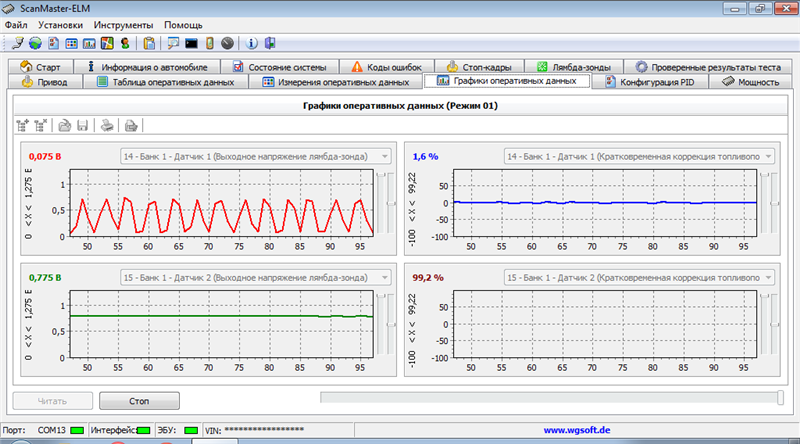Open the black terminal window icon
The image size is (800, 444).
(191, 43)
